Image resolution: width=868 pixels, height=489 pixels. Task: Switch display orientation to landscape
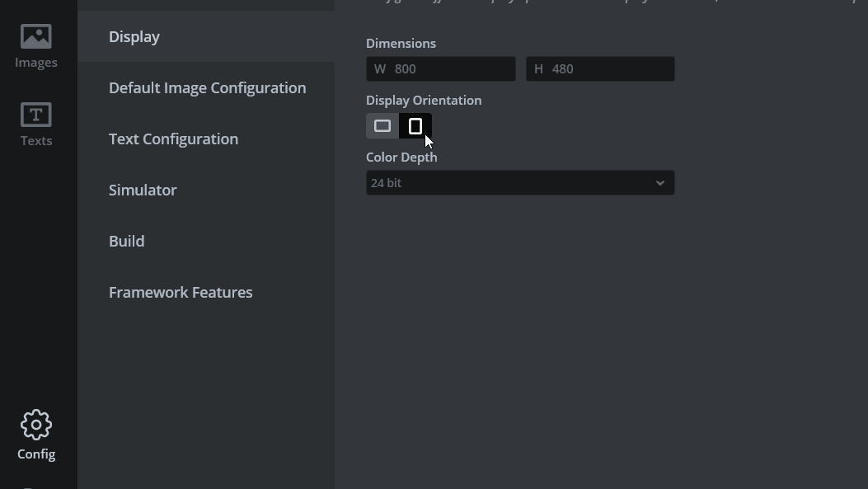click(x=382, y=125)
